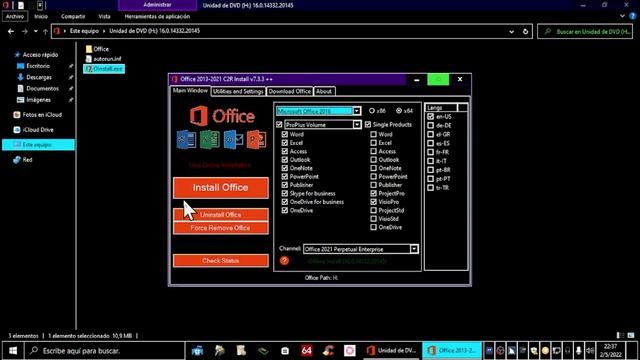Uncheck the VisioPro single product
Viewport: 640px width, 360px height.
click(x=373, y=202)
